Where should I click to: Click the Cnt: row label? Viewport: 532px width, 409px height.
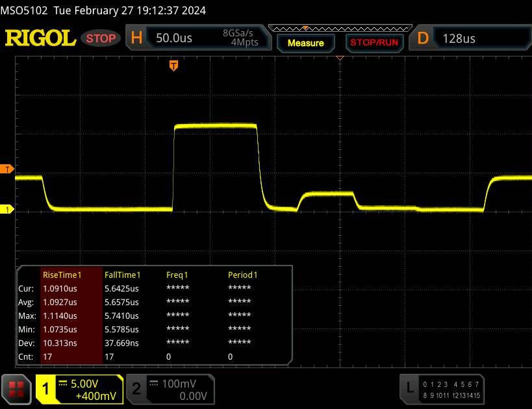coord(26,356)
